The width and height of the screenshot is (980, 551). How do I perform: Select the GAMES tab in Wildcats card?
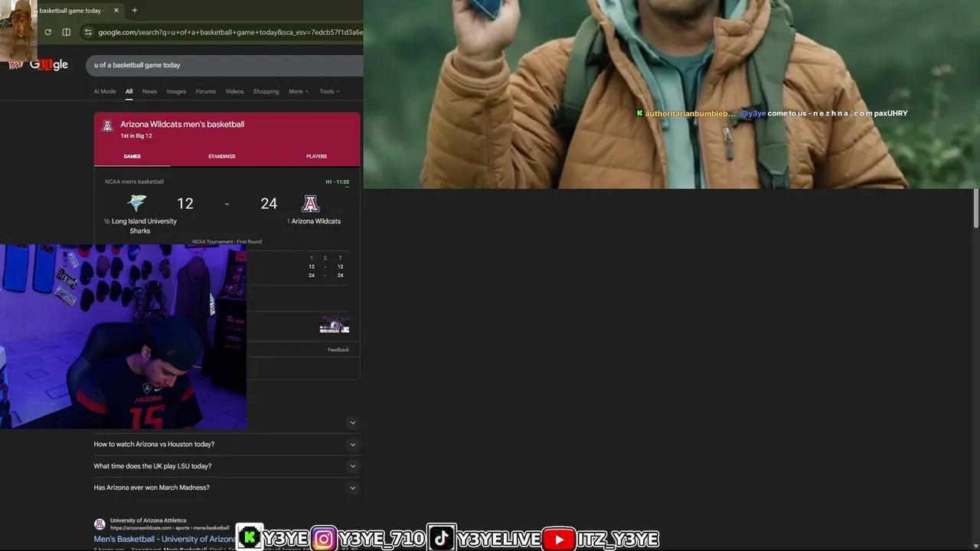(x=132, y=156)
